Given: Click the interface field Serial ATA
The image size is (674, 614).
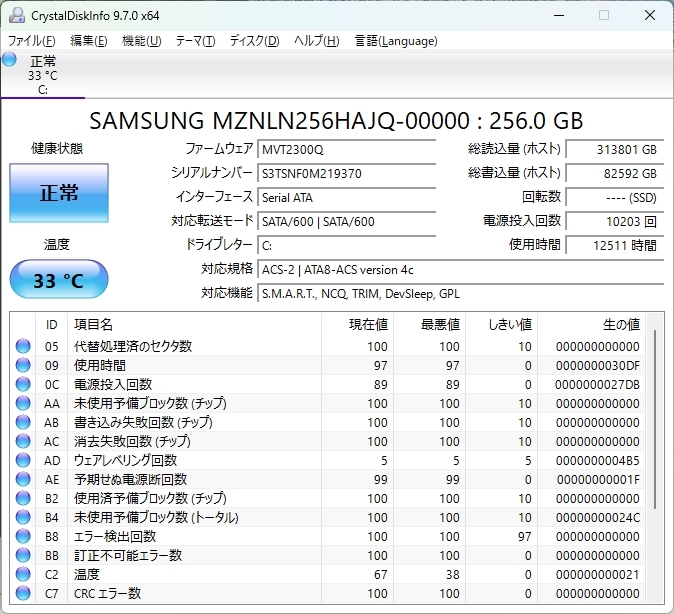Looking at the screenshot, I should 346,198.
